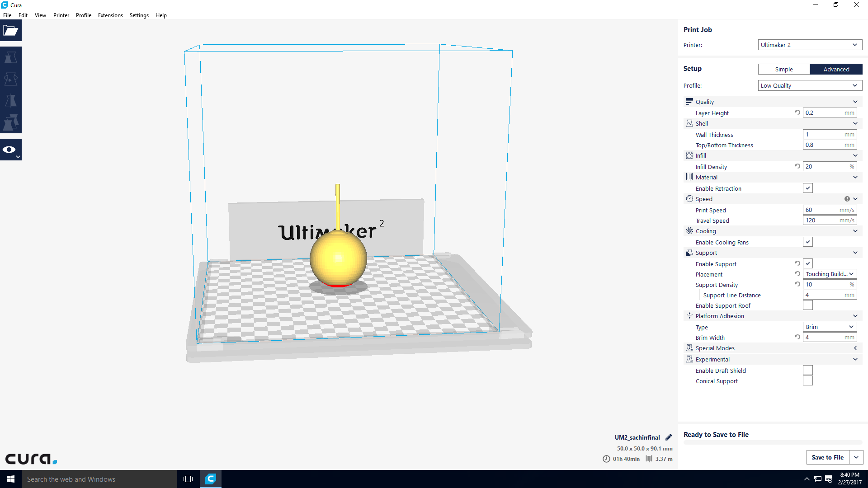Open the File menu
868x488 pixels.
[x=7, y=15]
